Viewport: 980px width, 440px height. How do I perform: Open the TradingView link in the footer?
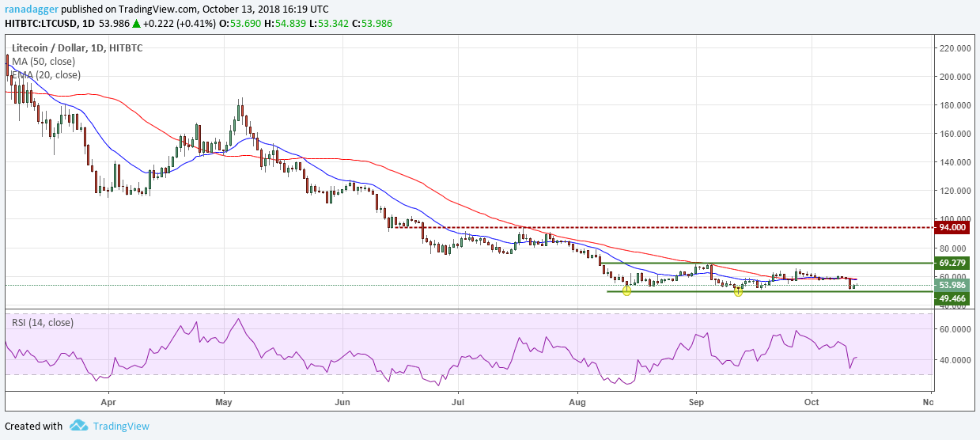pos(121,426)
